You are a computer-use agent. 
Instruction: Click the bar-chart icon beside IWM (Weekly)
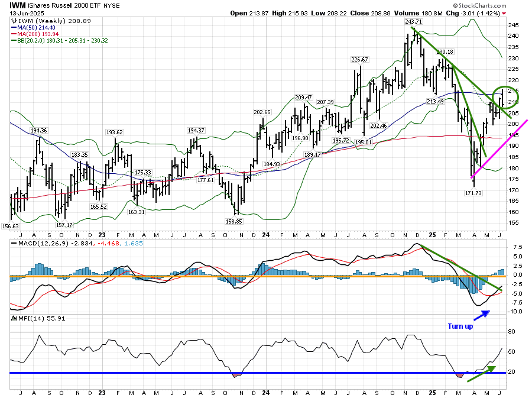(15, 21)
